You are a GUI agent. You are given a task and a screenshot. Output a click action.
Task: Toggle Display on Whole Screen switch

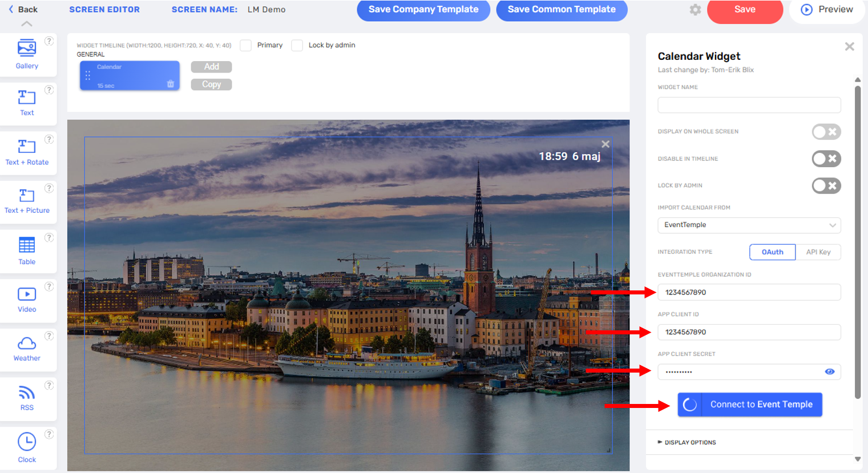point(826,132)
